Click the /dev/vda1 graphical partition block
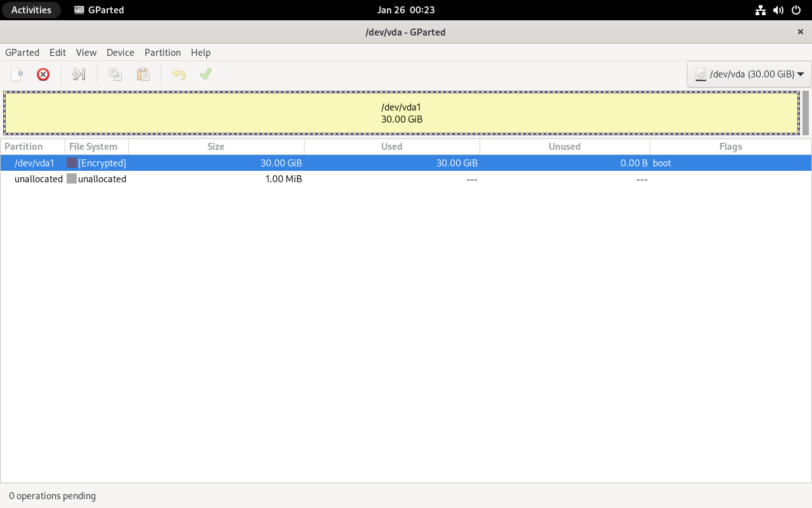The width and height of the screenshot is (812, 508). click(x=402, y=113)
